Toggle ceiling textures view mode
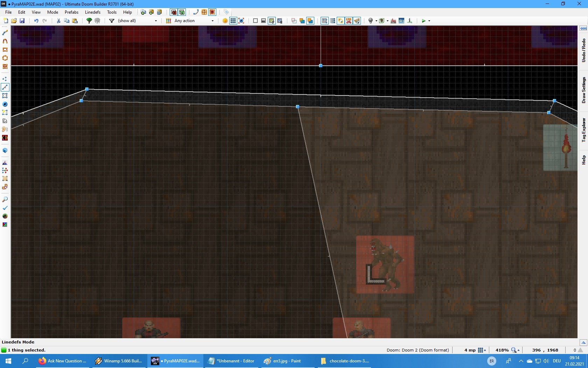The image size is (588, 368). pos(280,21)
